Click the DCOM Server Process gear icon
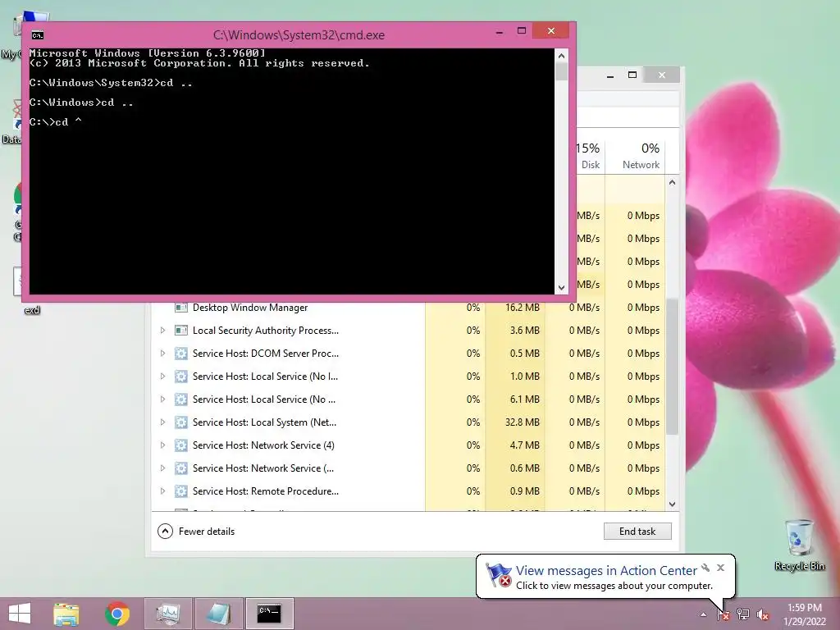The image size is (840, 630). pos(181,354)
